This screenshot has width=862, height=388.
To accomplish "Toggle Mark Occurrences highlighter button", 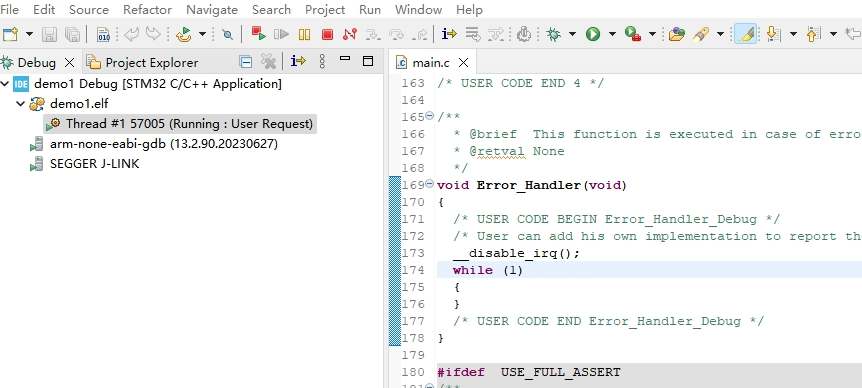I will pos(746,35).
